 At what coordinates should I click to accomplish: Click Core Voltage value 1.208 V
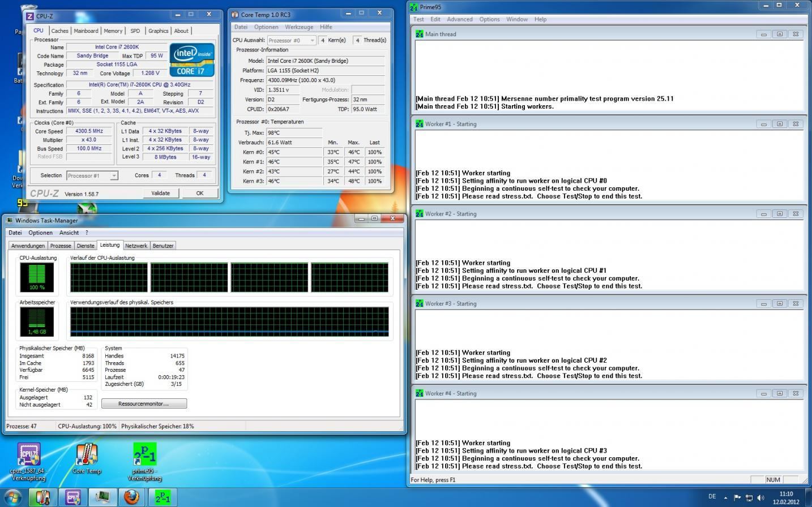(x=149, y=73)
